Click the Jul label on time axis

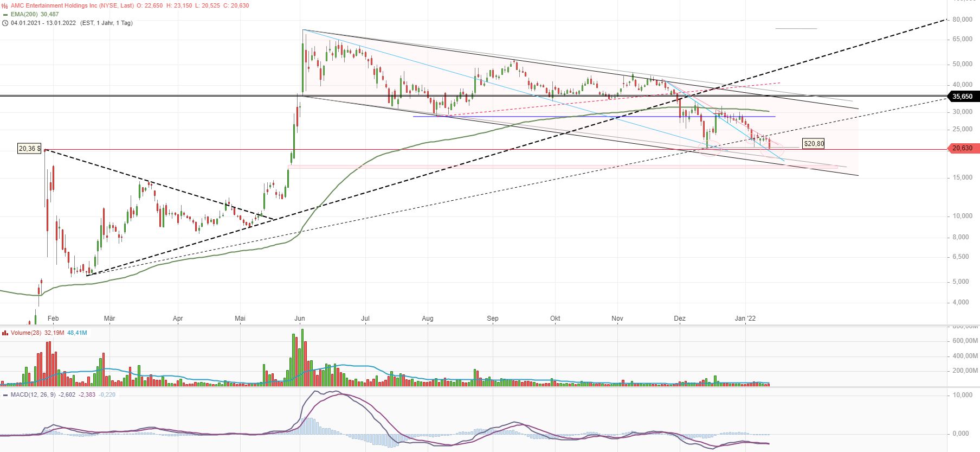point(365,319)
